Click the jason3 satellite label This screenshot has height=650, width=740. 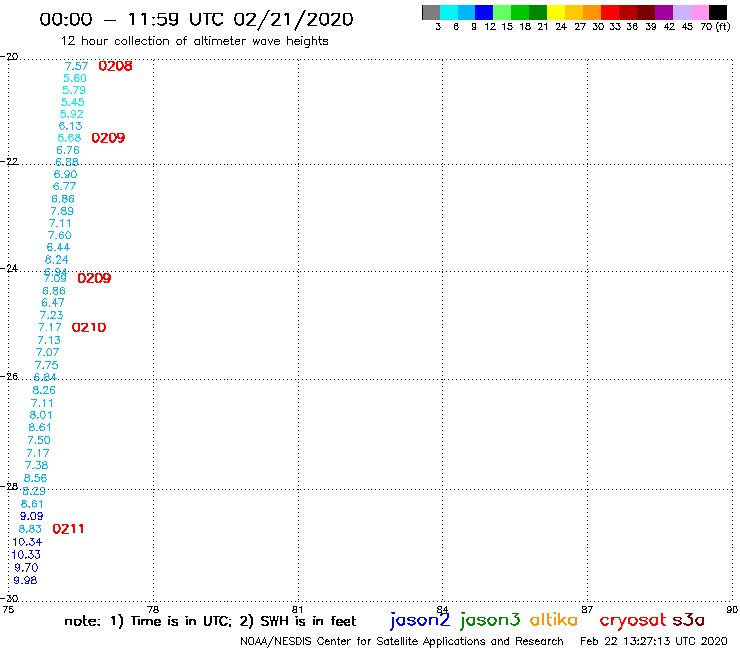coord(490,620)
